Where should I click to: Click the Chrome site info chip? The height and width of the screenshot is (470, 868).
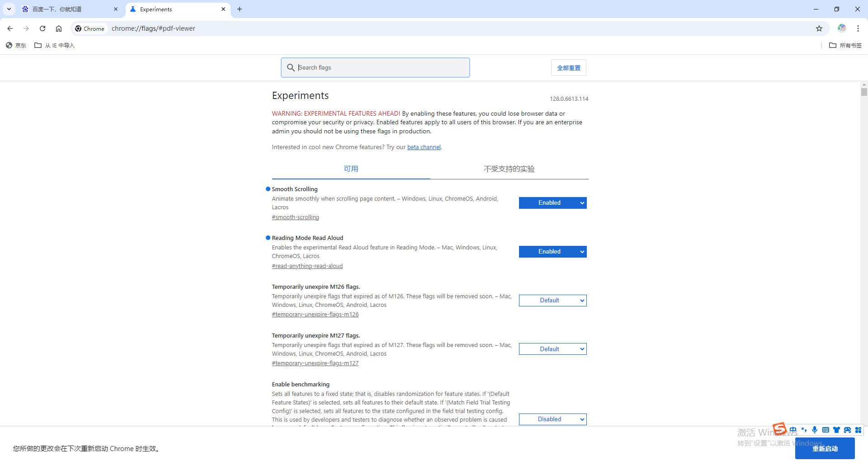(90, 28)
